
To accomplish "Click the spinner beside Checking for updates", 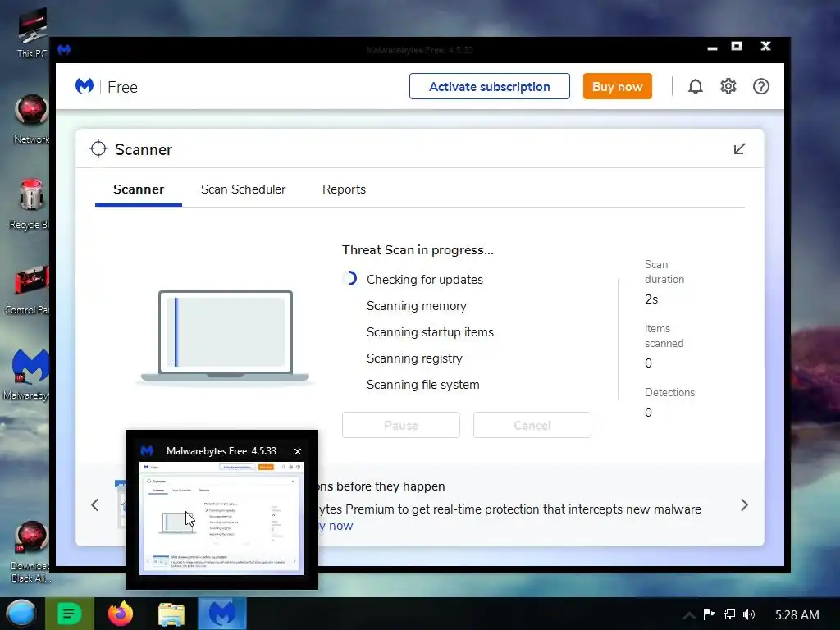I will pyautogui.click(x=349, y=279).
